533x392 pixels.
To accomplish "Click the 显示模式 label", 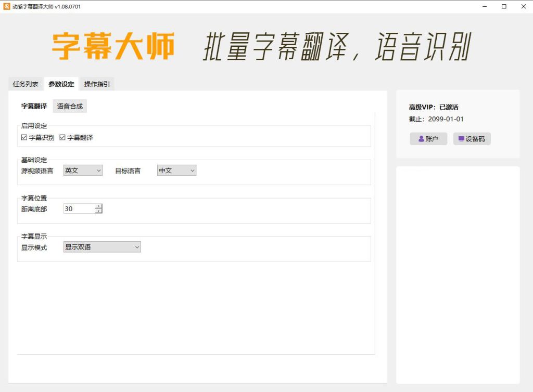I will (34, 248).
